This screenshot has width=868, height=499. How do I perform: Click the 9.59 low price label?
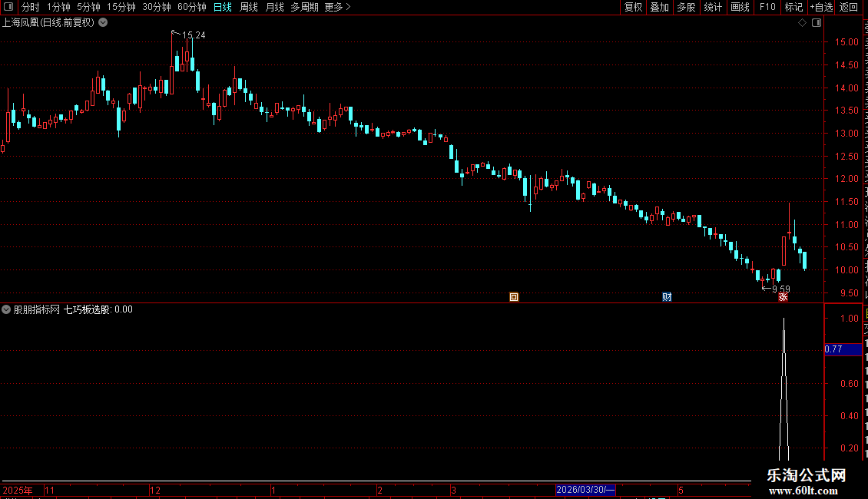781,289
